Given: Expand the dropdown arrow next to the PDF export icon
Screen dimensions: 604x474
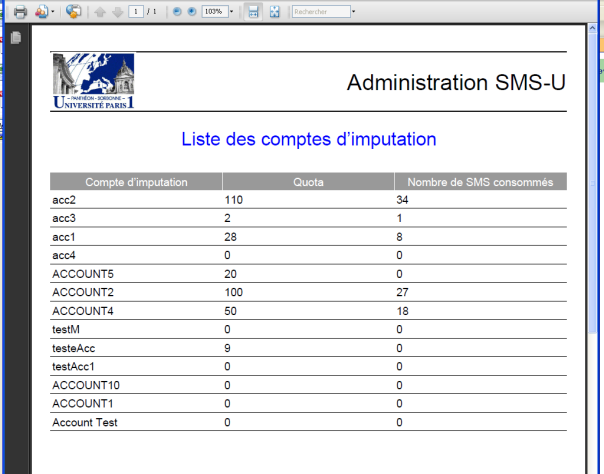Looking at the screenshot, I should click(x=54, y=12).
